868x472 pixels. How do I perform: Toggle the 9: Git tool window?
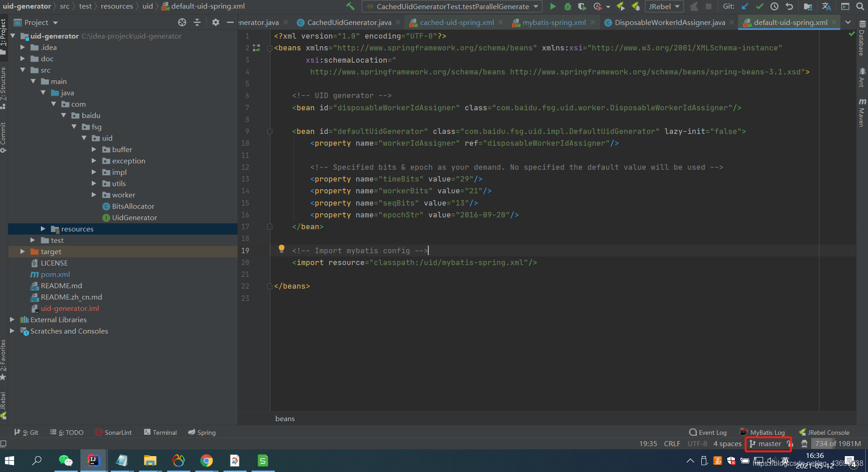(26, 433)
